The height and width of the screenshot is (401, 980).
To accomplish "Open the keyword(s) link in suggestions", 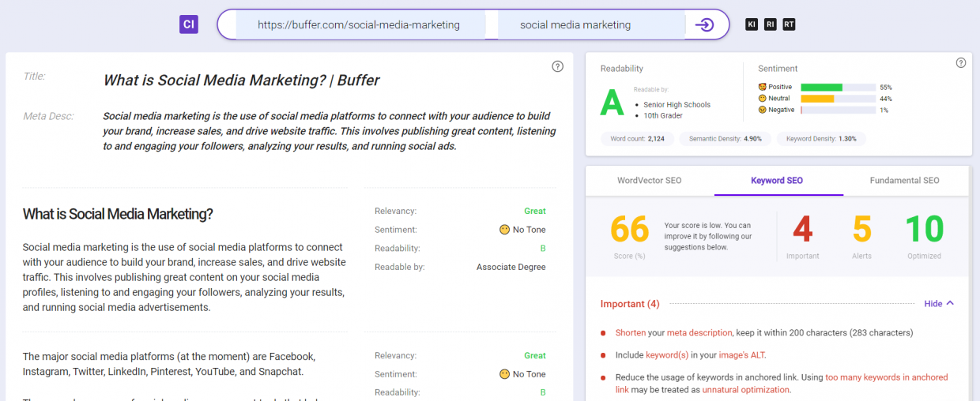I will 667,355.
